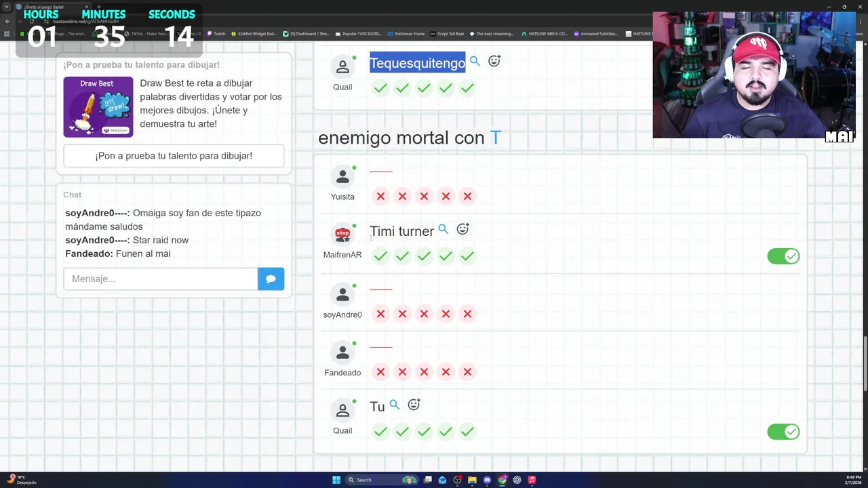Open Discord from the taskbar
The height and width of the screenshot is (488, 868).
487,480
